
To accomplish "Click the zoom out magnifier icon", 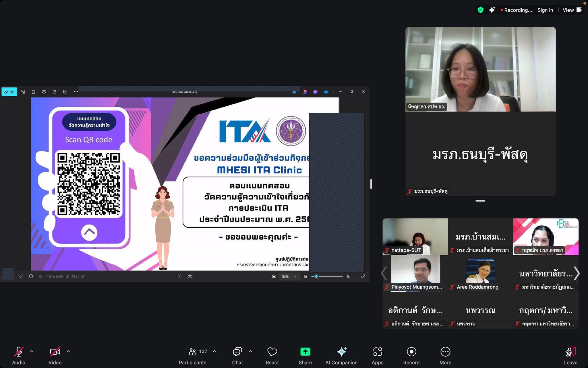I will click(x=305, y=277).
